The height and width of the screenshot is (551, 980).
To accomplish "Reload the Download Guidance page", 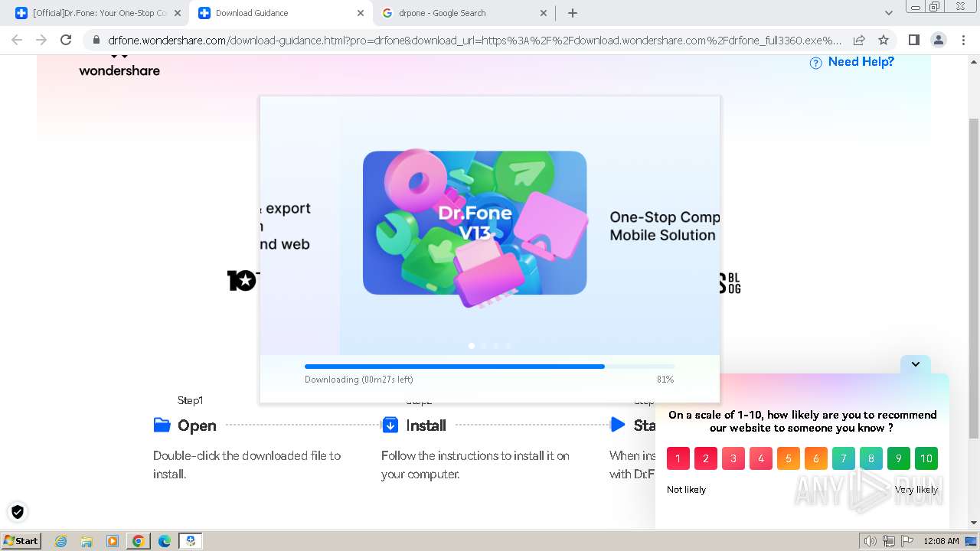I will (x=66, y=40).
